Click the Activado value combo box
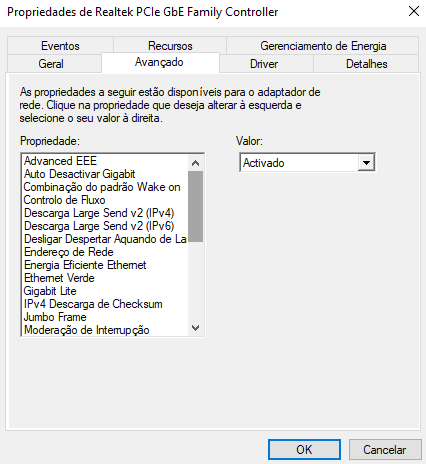Screen dimensions: 426x464 [307, 163]
